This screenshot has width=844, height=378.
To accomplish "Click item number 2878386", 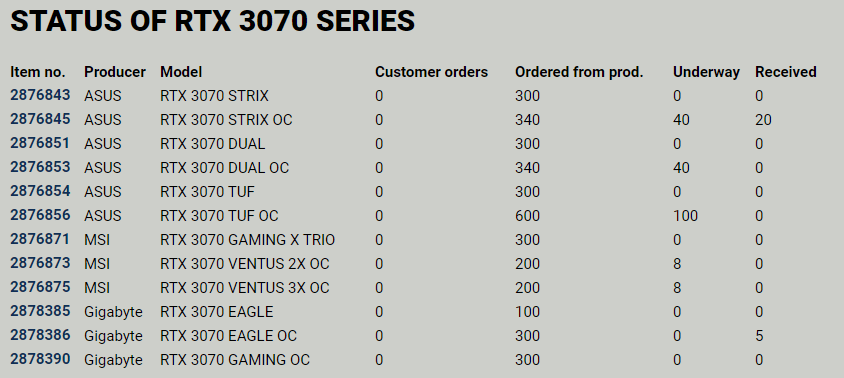I will coord(40,335).
